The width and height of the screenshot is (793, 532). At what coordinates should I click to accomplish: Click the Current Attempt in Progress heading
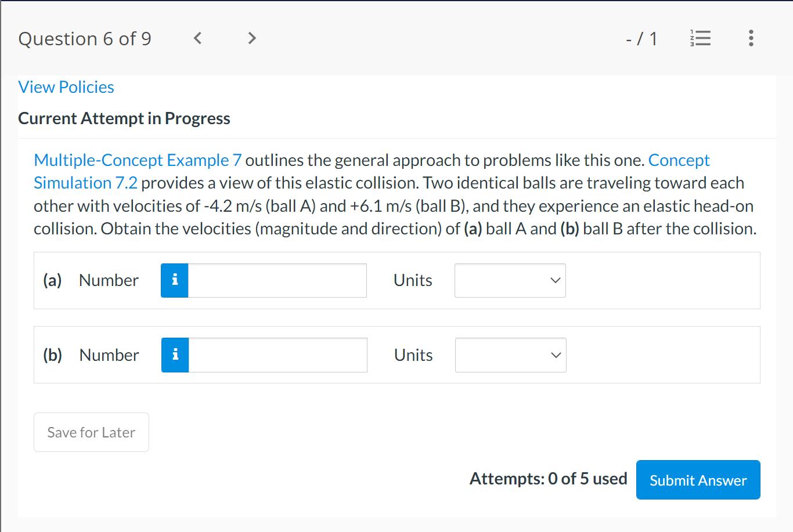tap(124, 118)
